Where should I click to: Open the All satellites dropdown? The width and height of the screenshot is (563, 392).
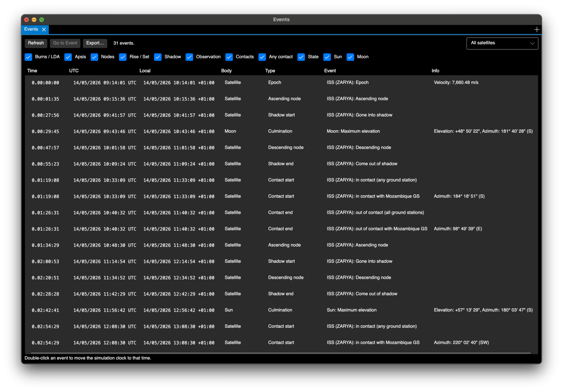502,43
